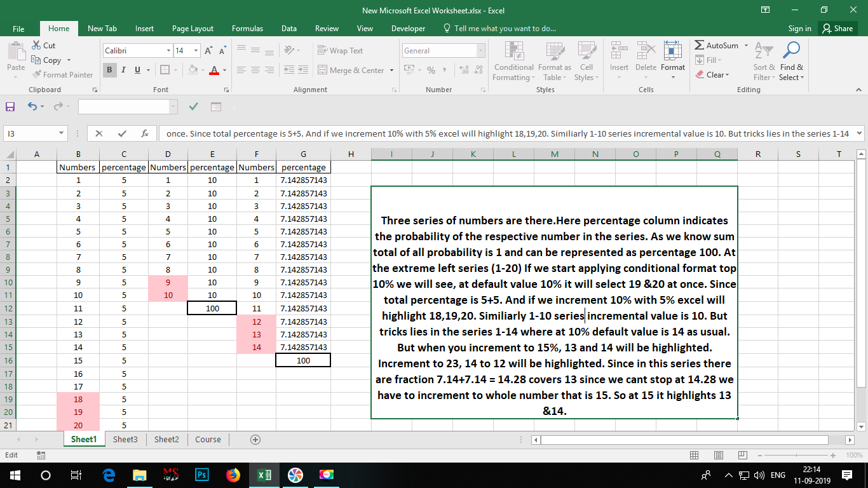This screenshot has width=868, height=488.
Task: Open Conditional Formatting options
Action: (513, 60)
